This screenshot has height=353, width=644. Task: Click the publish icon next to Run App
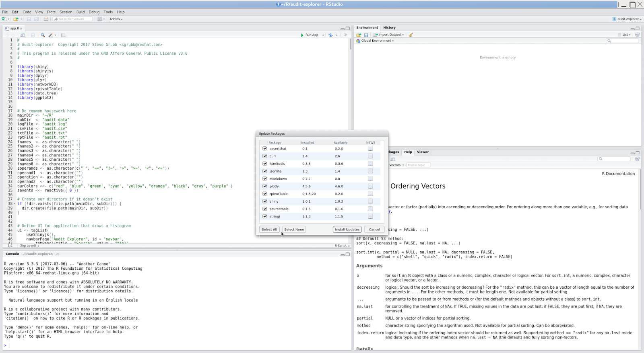(330, 35)
